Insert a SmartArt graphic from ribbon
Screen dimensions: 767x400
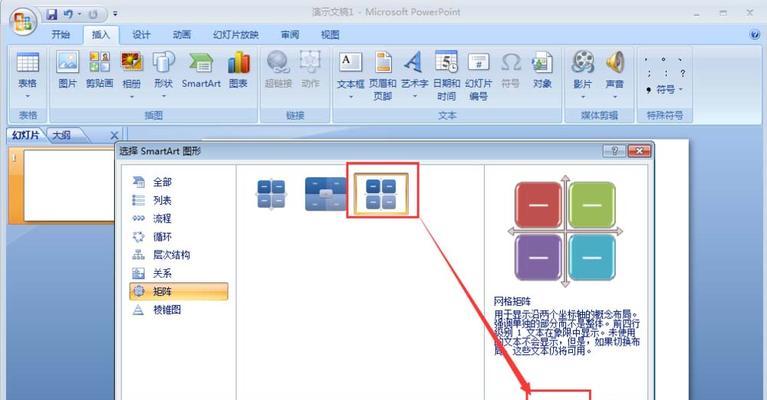pos(201,70)
